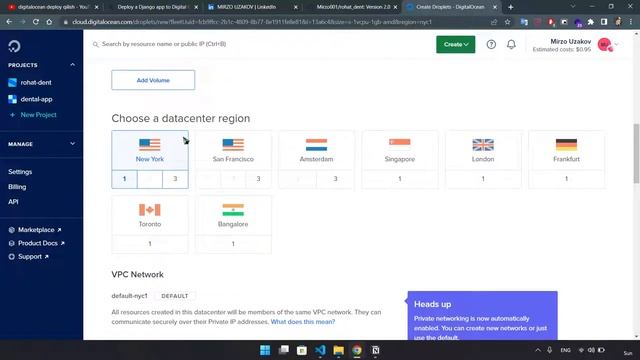
Task: Collapse the Projects section chevron
Action: (72, 65)
